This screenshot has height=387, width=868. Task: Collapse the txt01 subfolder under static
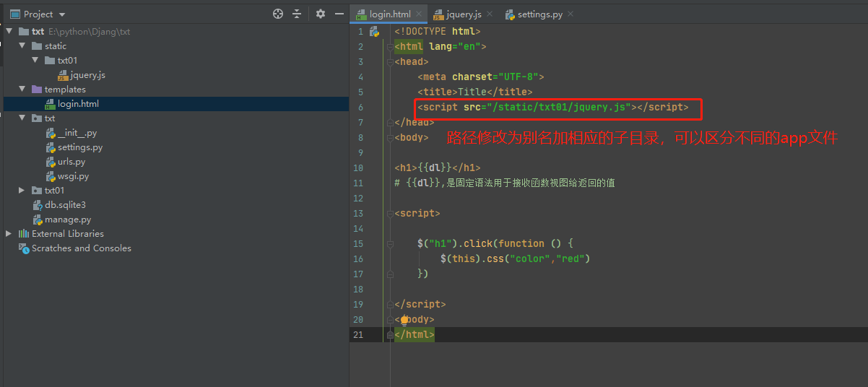click(x=35, y=61)
